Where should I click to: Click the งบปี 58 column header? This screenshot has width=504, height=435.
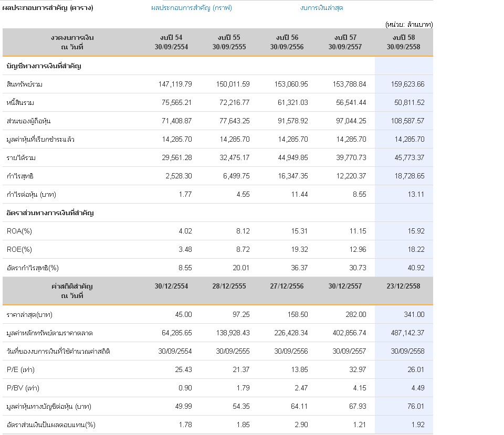tap(403, 42)
